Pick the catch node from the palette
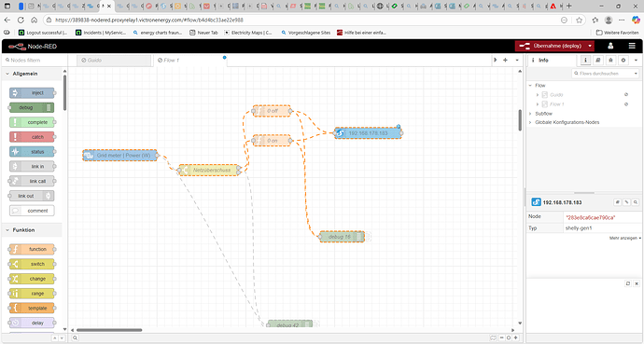This screenshot has width=644, height=344. click(x=32, y=137)
